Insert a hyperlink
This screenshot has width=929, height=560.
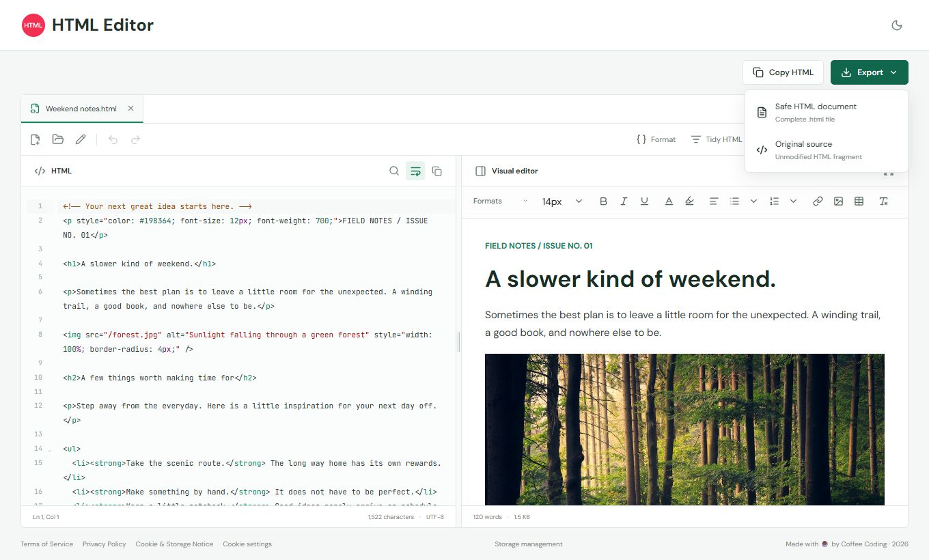(x=818, y=201)
